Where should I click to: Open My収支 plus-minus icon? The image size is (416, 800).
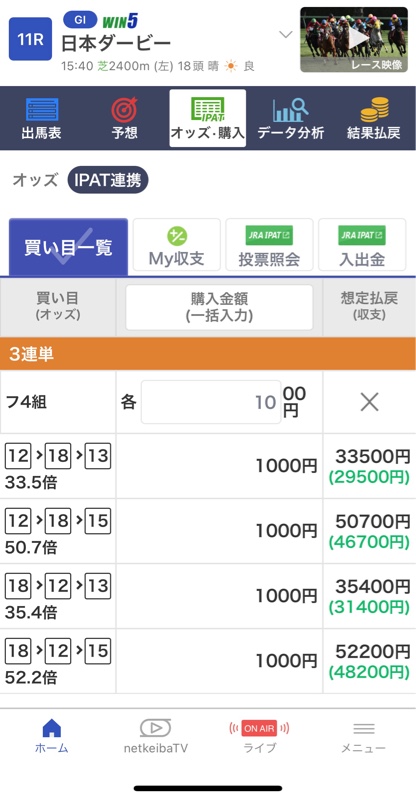[x=177, y=236]
